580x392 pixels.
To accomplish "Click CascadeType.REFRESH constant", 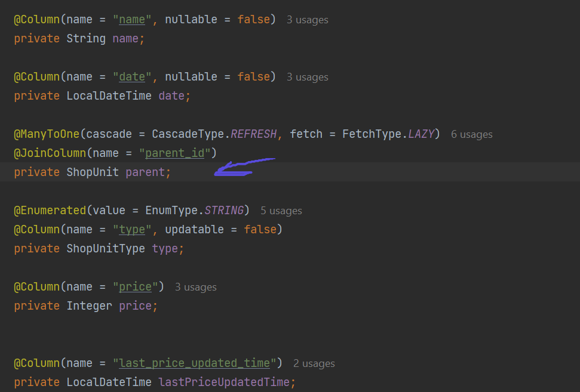I will pos(214,134).
